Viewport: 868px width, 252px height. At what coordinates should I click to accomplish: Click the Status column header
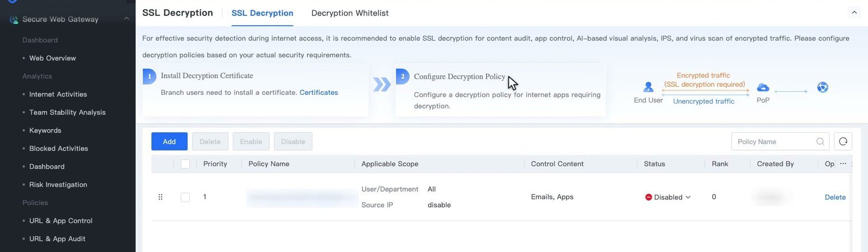point(654,164)
